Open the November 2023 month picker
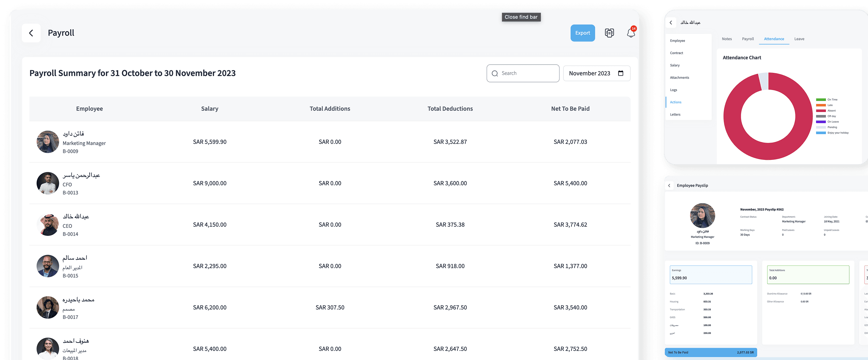Screen dimensions: 868x360 coord(590,73)
